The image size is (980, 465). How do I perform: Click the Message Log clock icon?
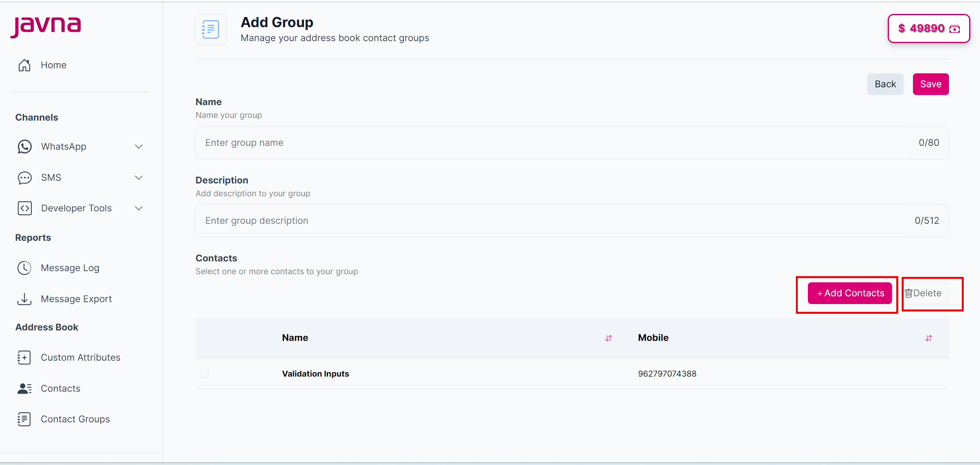tap(24, 268)
